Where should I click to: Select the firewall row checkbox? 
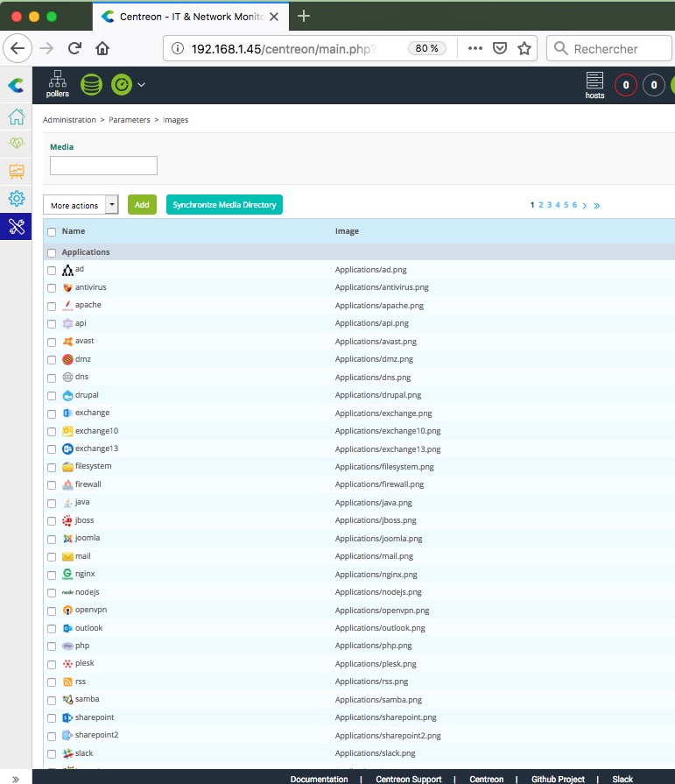pyautogui.click(x=52, y=484)
